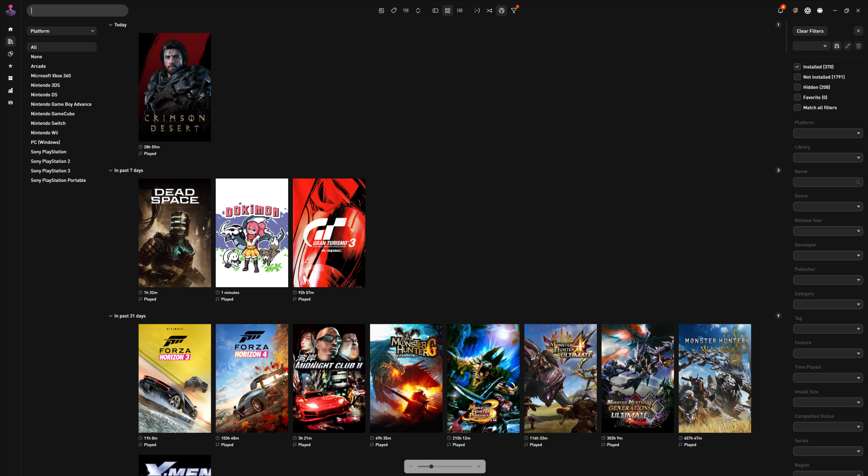
Task: Open the filter funnel icon
Action: (x=514, y=11)
